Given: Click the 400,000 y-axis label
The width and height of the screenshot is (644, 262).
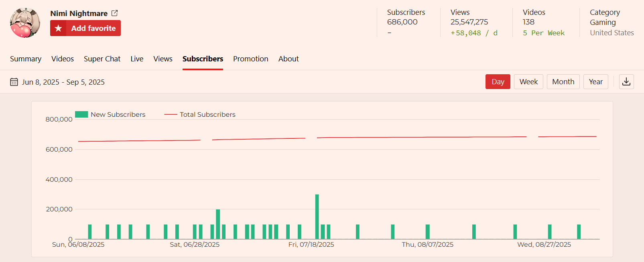Looking at the screenshot, I should (x=59, y=179).
